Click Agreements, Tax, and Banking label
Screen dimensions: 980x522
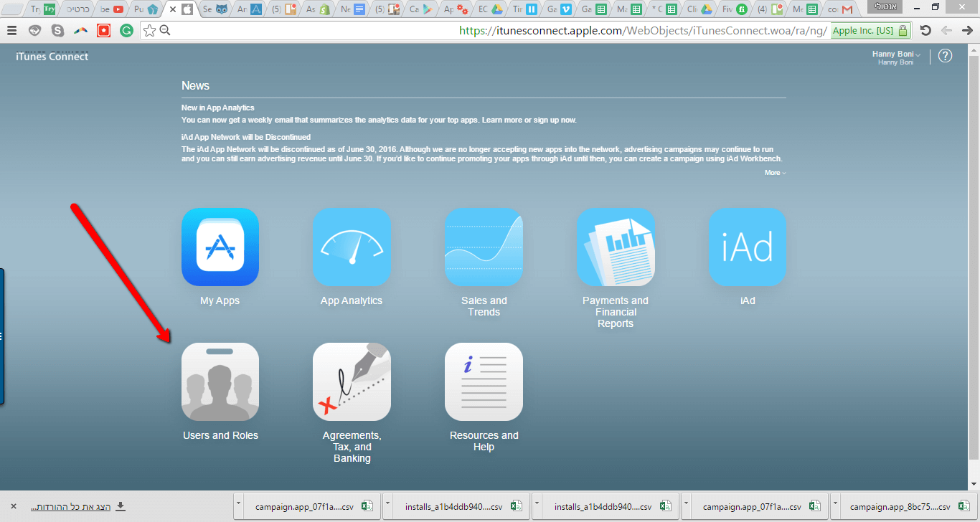coord(352,447)
